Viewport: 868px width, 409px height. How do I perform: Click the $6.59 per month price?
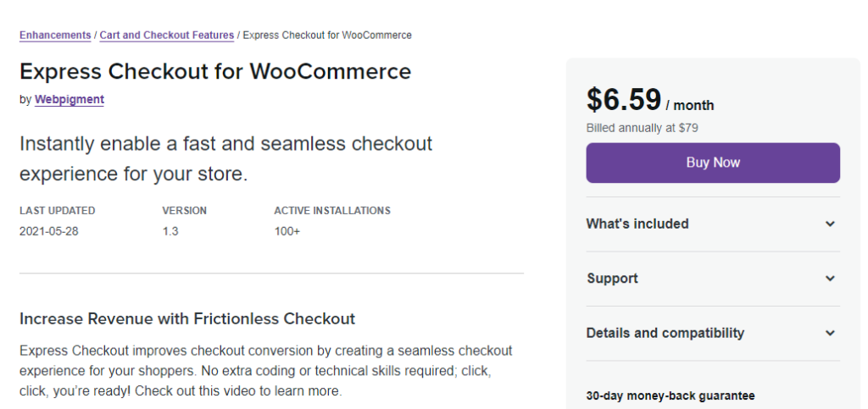tap(650, 100)
